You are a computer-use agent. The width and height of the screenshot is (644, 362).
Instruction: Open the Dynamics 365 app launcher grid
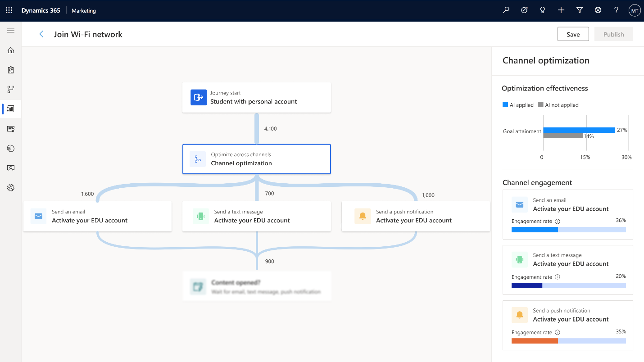9,10
